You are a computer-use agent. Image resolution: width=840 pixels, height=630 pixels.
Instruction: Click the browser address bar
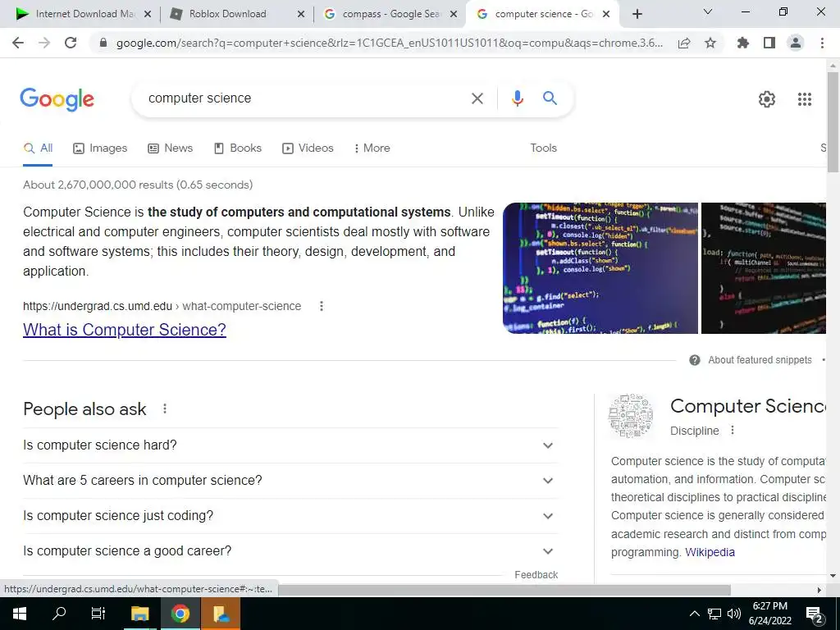(x=390, y=43)
